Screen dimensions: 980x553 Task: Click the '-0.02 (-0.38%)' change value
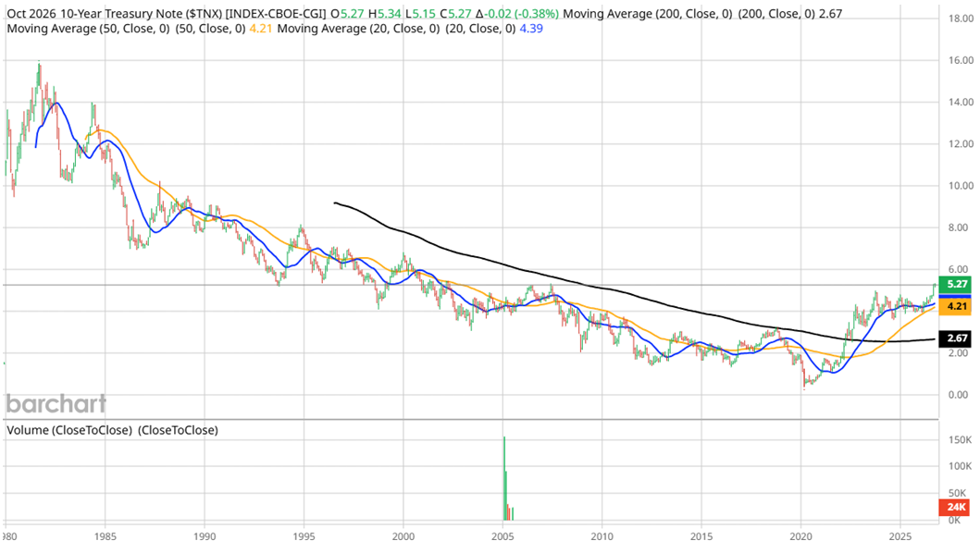coord(522,13)
